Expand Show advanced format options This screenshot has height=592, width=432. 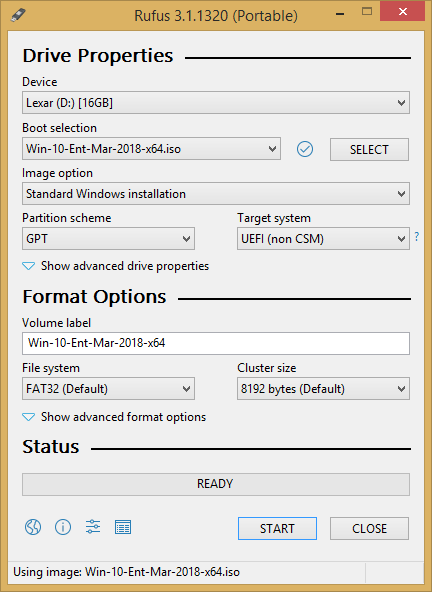(x=114, y=417)
